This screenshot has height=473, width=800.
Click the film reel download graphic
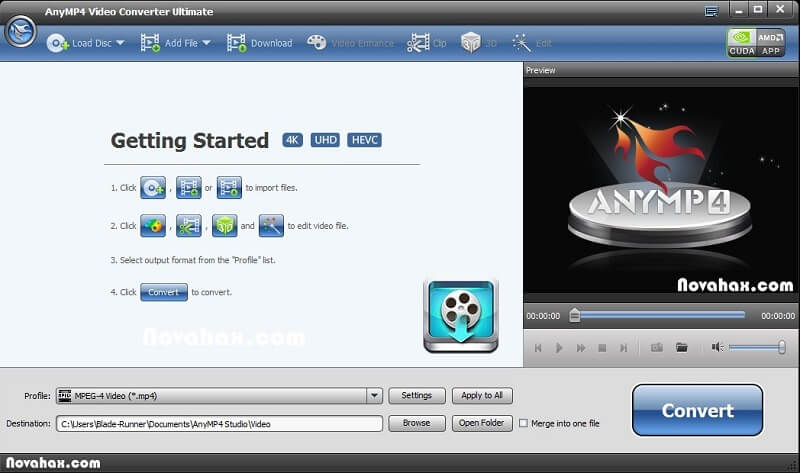(461, 316)
